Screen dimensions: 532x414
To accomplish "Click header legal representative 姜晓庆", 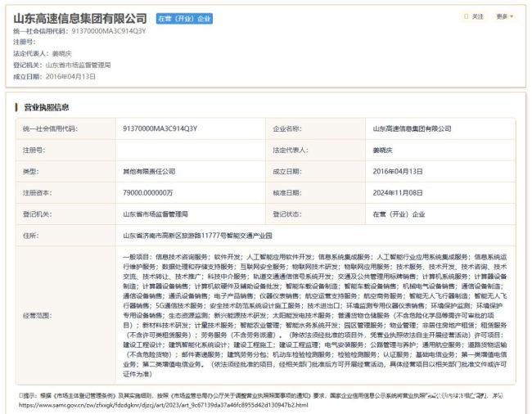I will 61,53.
